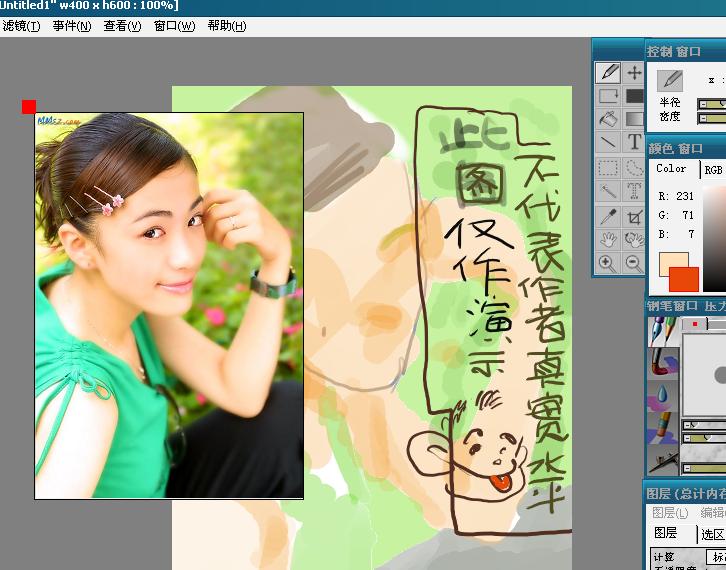The height and width of the screenshot is (570, 726).
Task: Select the magic wand tool
Action: tap(608, 190)
